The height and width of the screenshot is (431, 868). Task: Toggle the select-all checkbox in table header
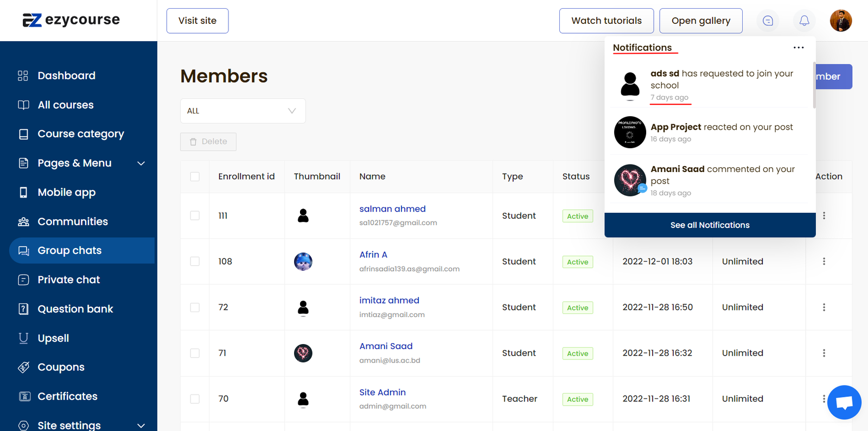(195, 176)
